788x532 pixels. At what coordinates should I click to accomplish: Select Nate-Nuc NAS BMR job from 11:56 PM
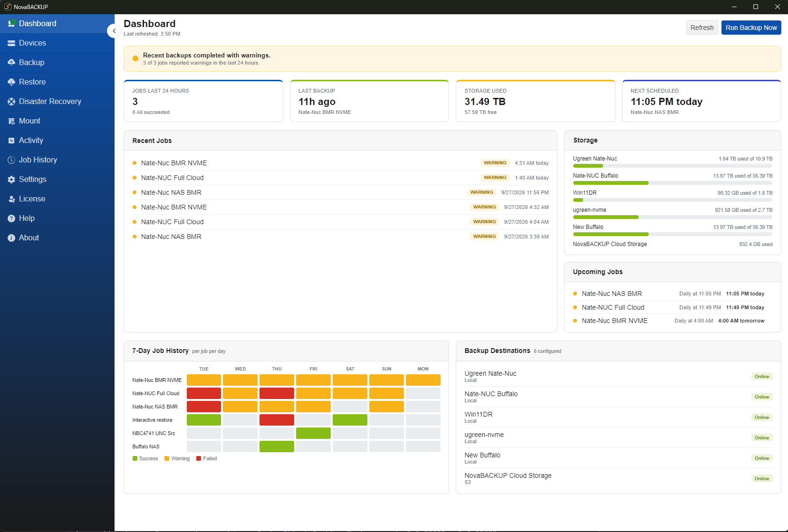point(340,192)
